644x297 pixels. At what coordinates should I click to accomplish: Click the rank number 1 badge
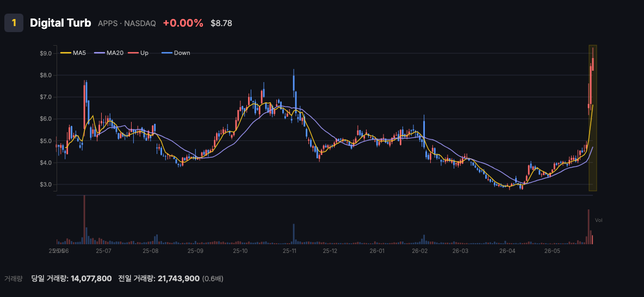[14, 23]
